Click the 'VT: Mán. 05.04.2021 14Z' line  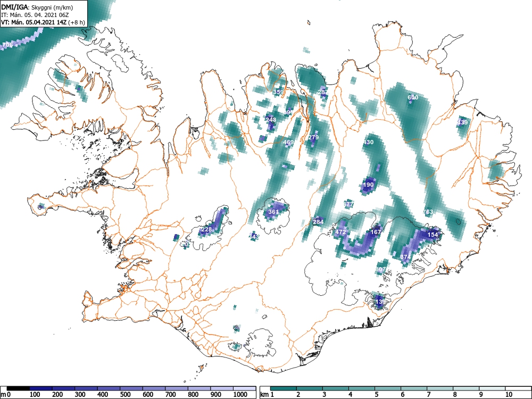click(x=34, y=22)
